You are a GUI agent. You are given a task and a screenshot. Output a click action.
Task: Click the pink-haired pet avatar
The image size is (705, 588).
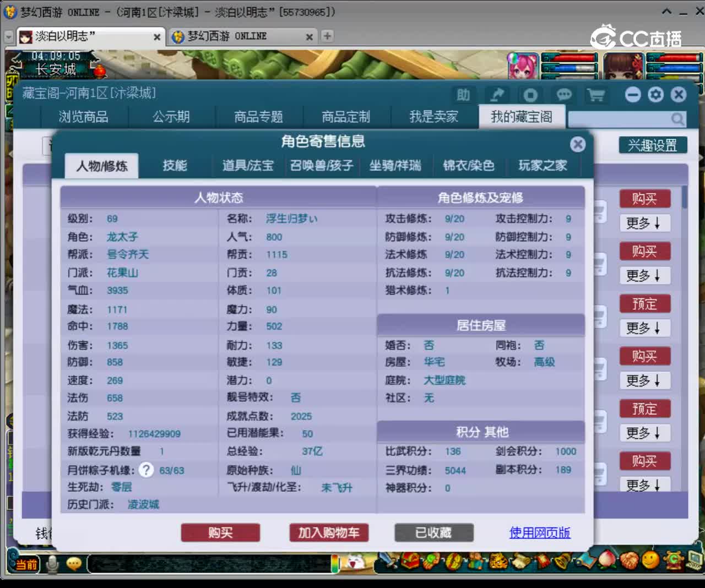tap(523, 67)
